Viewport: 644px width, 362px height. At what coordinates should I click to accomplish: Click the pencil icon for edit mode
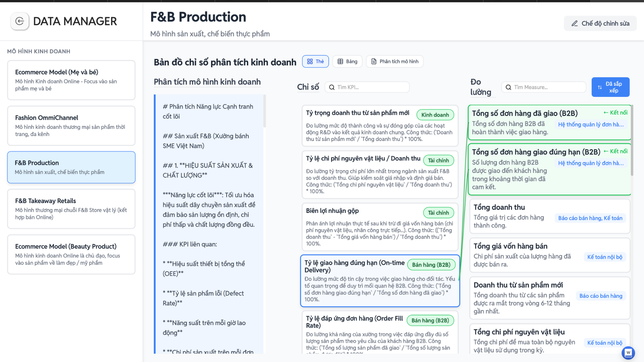click(x=575, y=23)
